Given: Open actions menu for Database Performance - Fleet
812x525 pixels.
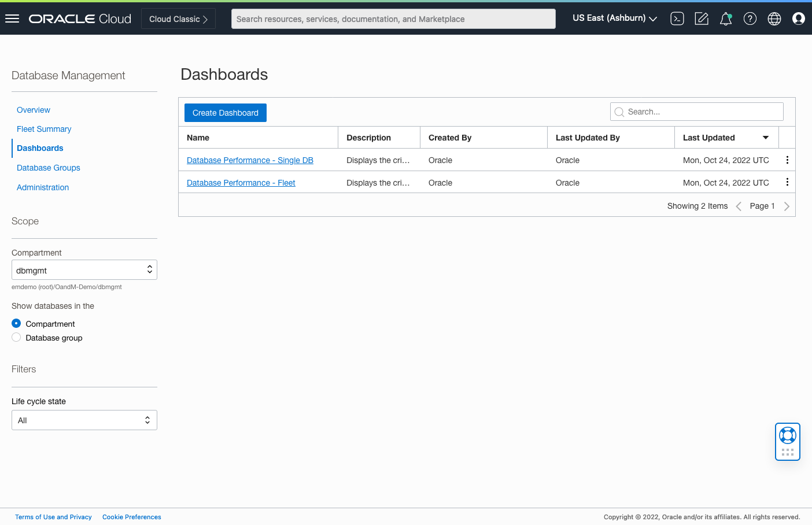Looking at the screenshot, I should [x=787, y=182].
